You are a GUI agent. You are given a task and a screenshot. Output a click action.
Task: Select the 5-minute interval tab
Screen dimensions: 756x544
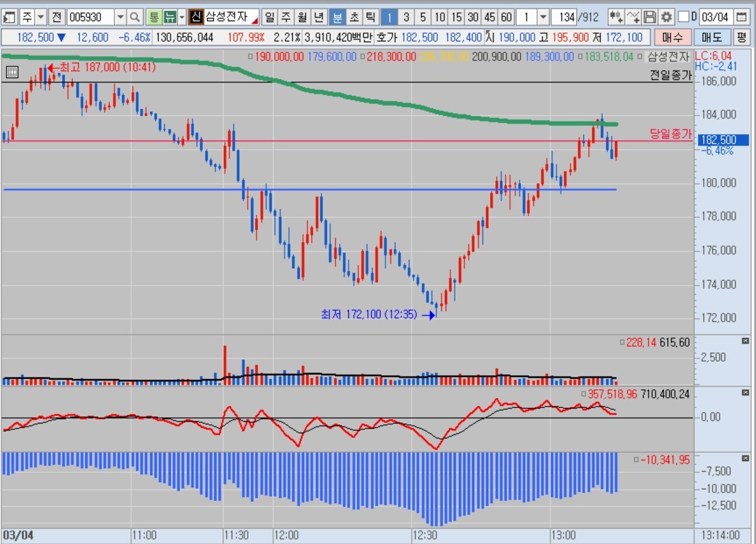[x=423, y=17]
